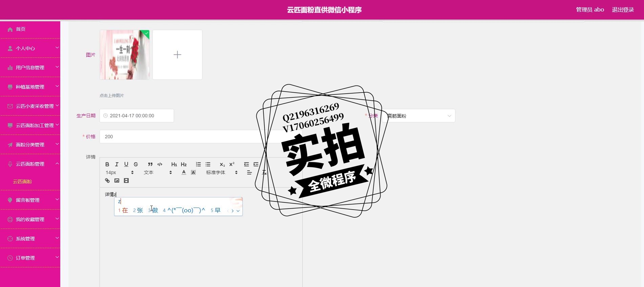Viewport: 644px width, 287px height.
Task: Select the uploaded wedding image thumbnail
Action: coord(125,55)
